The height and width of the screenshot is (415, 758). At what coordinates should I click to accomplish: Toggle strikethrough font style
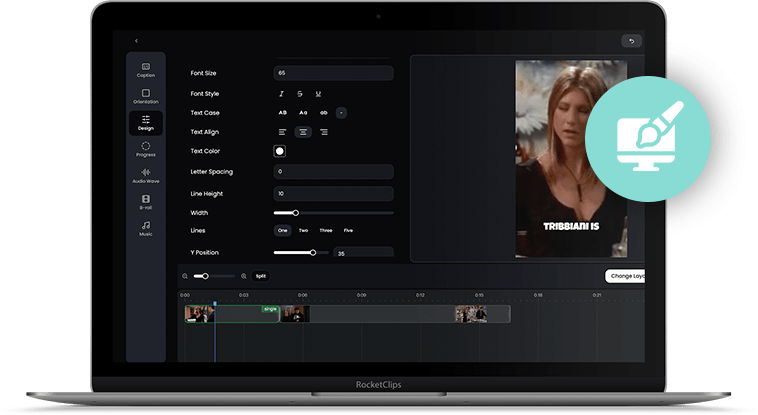click(x=300, y=93)
